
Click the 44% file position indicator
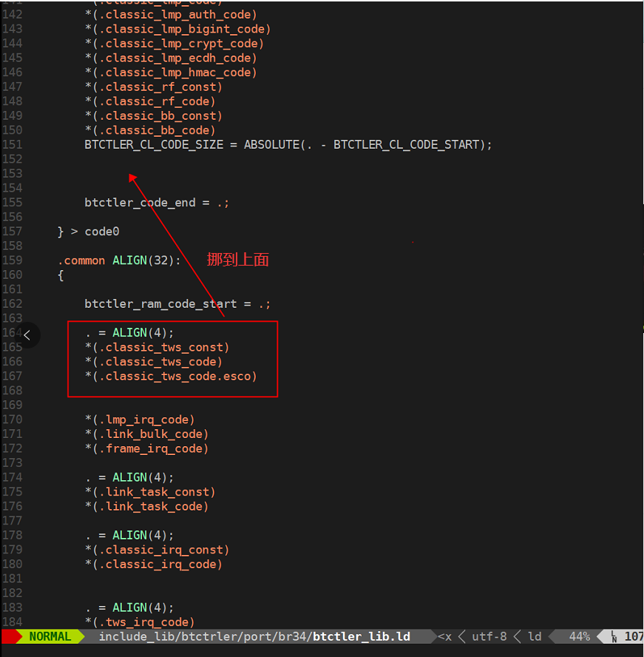tap(579, 636)
